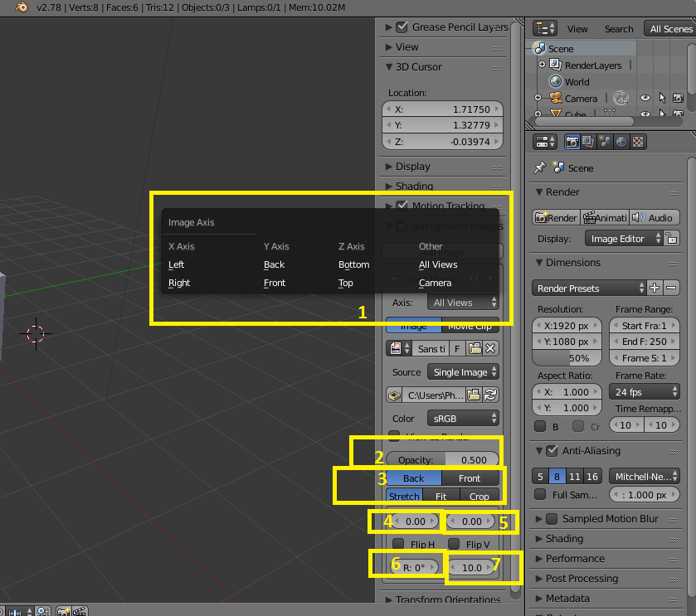Image resolution: width=696 pixels, height=616 pixels.
Task: Select Top under Z Axis
Action: click(346, 283)
